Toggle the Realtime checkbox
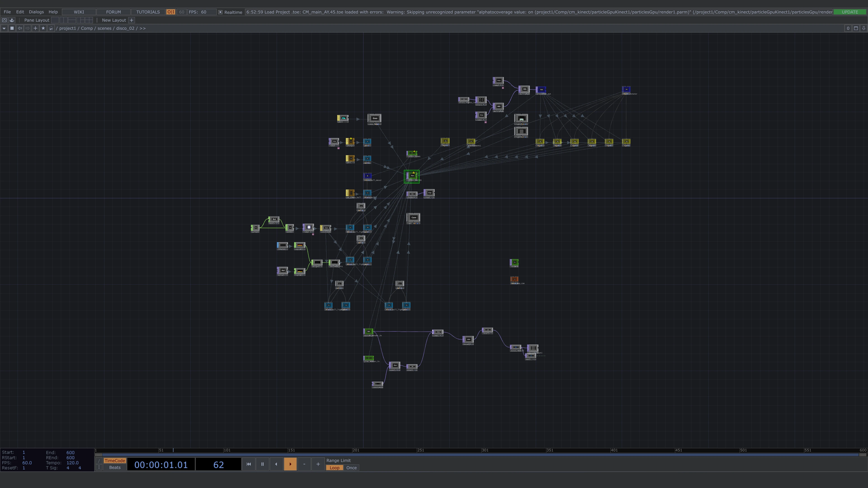Viewport: 868px width, 488px height. 220,12
